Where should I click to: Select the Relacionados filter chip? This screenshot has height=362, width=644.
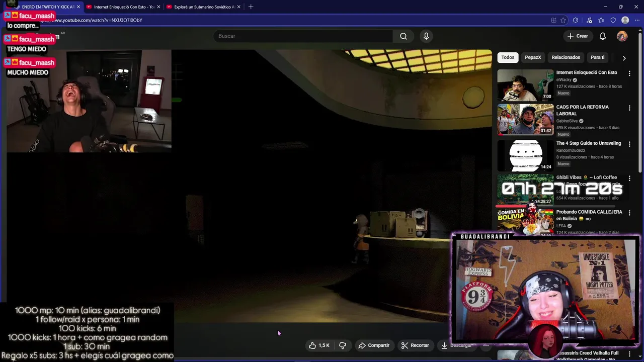566,57
